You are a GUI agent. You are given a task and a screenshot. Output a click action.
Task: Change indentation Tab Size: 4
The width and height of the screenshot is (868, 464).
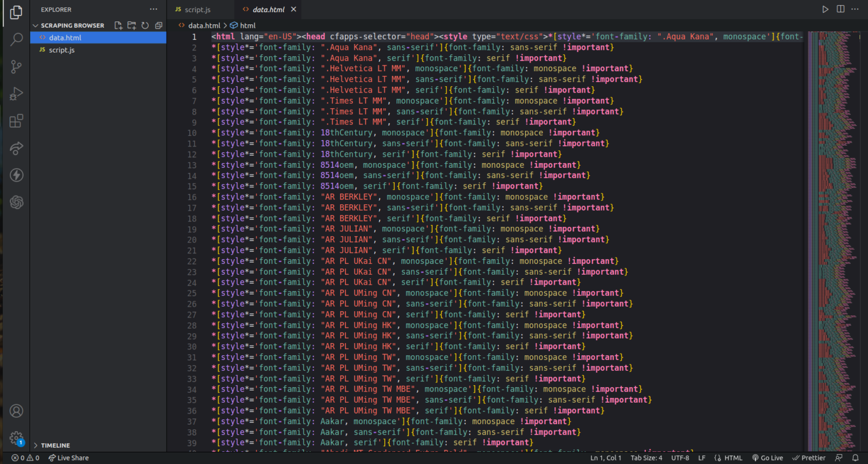point(646,458)
